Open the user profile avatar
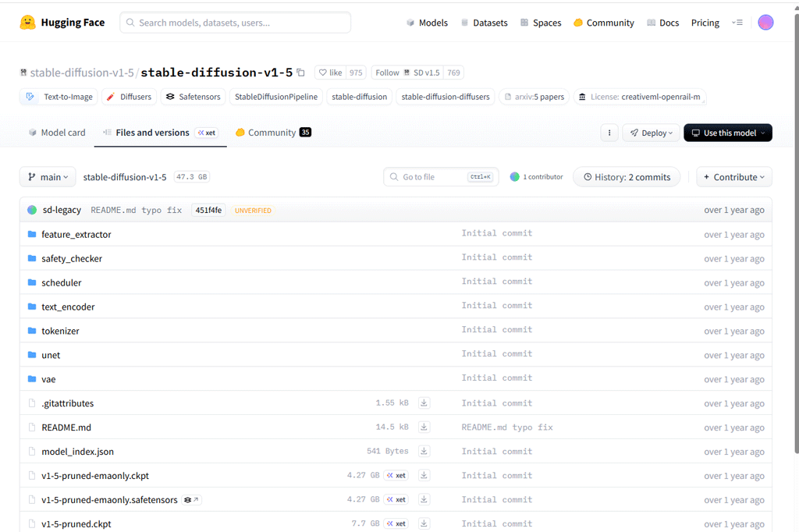The image size is (799, 532). [765, 23]
